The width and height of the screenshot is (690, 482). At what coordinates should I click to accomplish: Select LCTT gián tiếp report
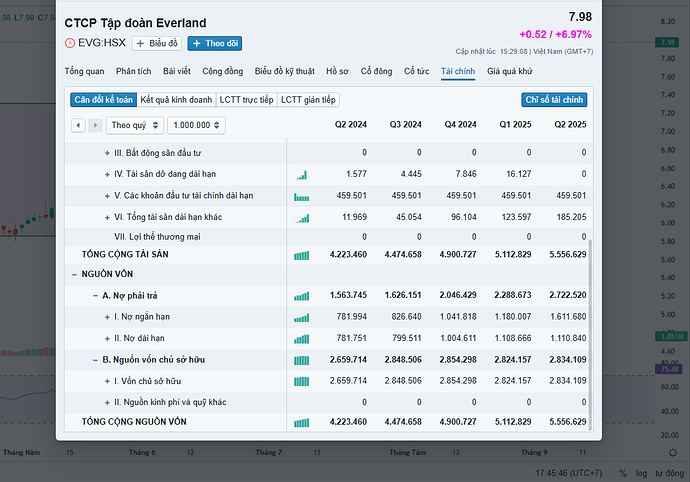308,100
